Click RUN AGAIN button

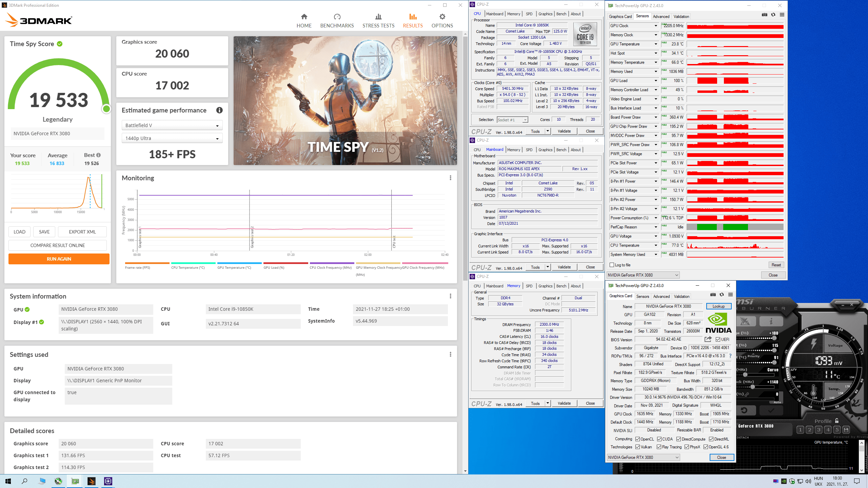(59, 259)
